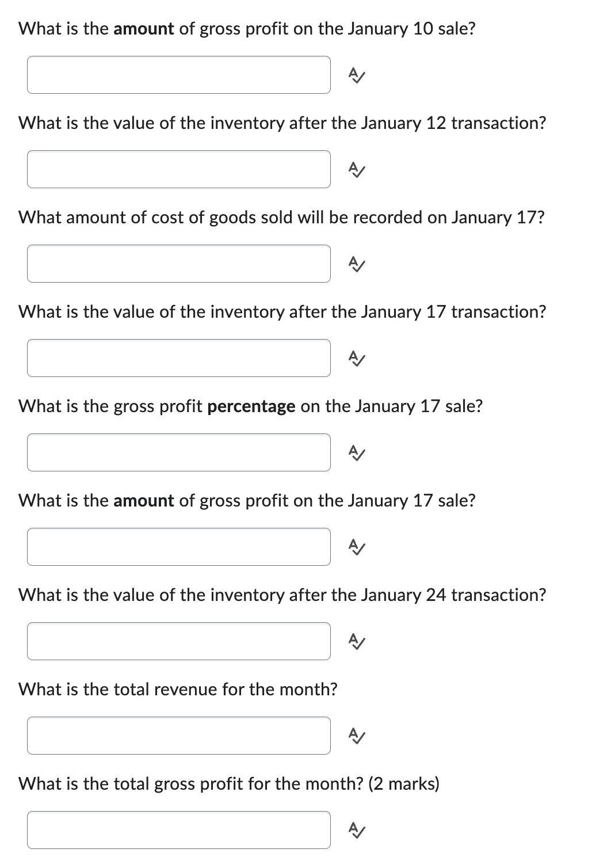
Task: Select the input field for total monthly revenue
Action: click(178, 736)
